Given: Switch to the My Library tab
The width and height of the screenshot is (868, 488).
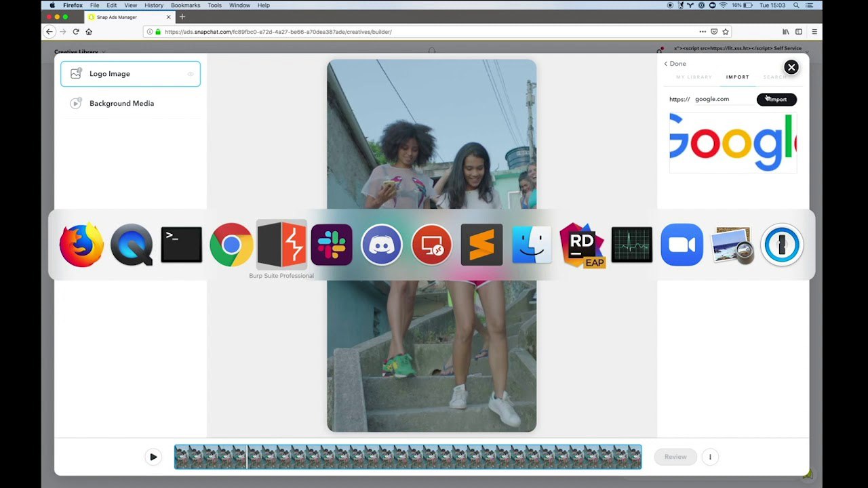Looking at the screenshot, I should pyautogui.click(x=694, y=77).
